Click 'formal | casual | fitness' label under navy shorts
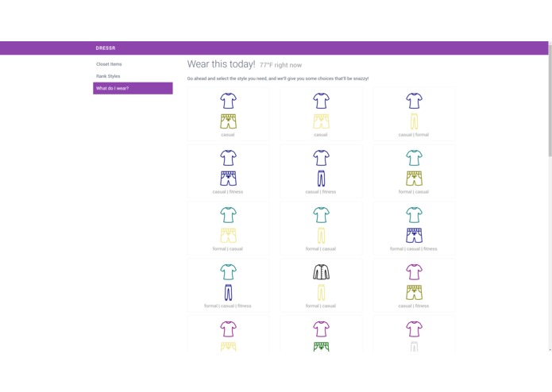The height and width of the screenshot is (392, 552). [414, 248]
